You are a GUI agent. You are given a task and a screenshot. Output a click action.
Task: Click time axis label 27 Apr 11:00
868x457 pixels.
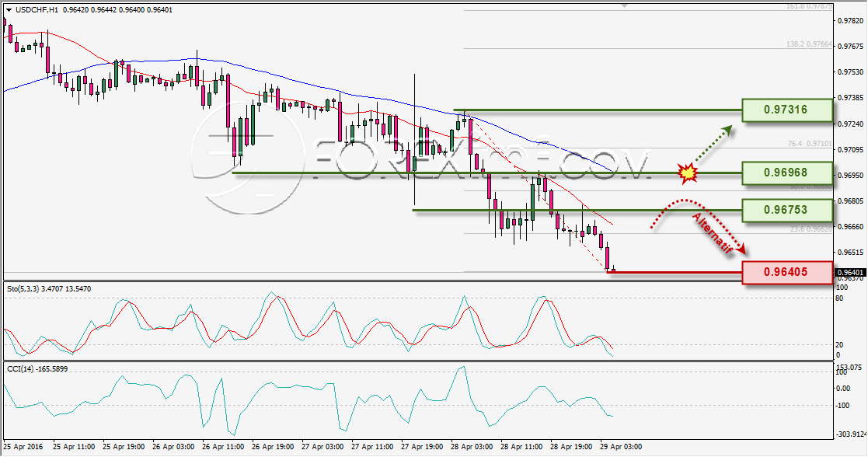pyautogui.click(x=372, y=446)
